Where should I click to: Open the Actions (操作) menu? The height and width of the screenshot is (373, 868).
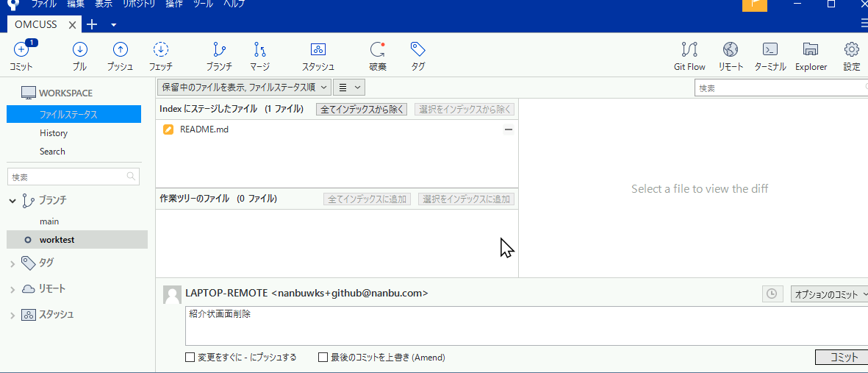174,4
